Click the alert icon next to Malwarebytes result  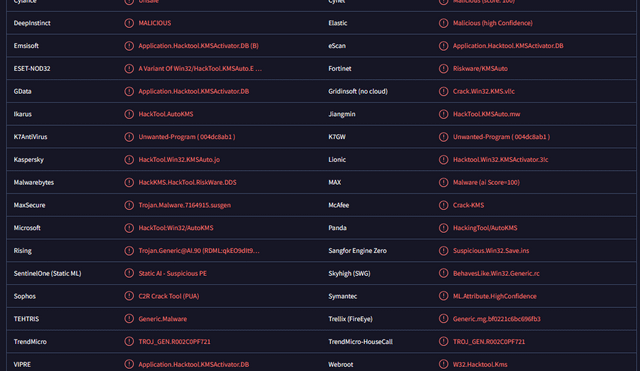[129, 182]
